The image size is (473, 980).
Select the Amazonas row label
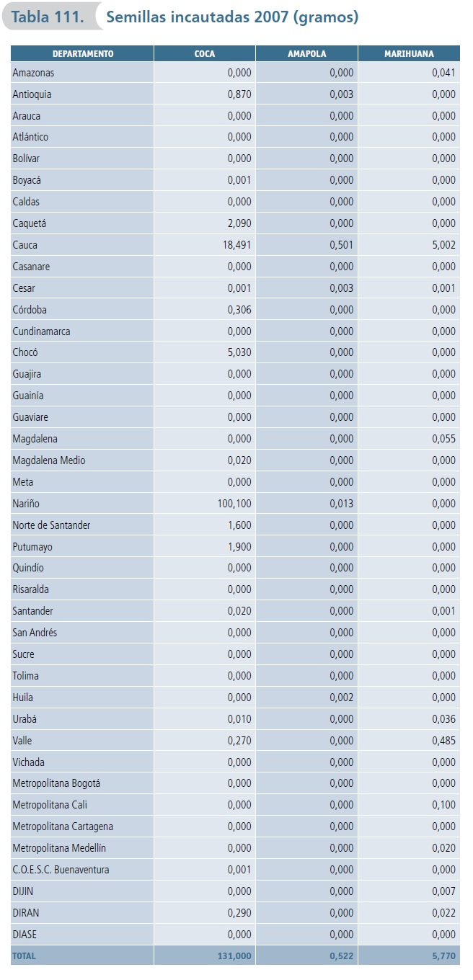tap(33, 73)
